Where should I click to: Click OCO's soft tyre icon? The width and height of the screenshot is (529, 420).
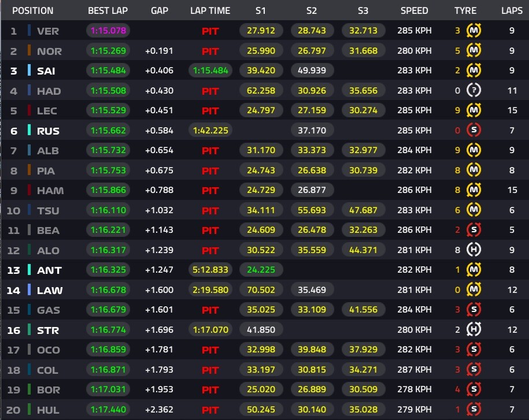click(x=473, y=350)
